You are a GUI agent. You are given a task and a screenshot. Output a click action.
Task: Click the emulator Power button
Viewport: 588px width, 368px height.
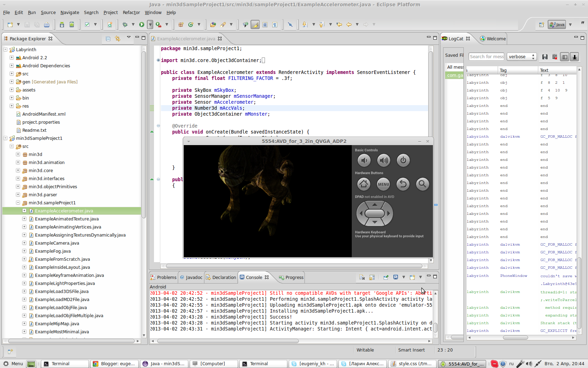coord(403,161)
